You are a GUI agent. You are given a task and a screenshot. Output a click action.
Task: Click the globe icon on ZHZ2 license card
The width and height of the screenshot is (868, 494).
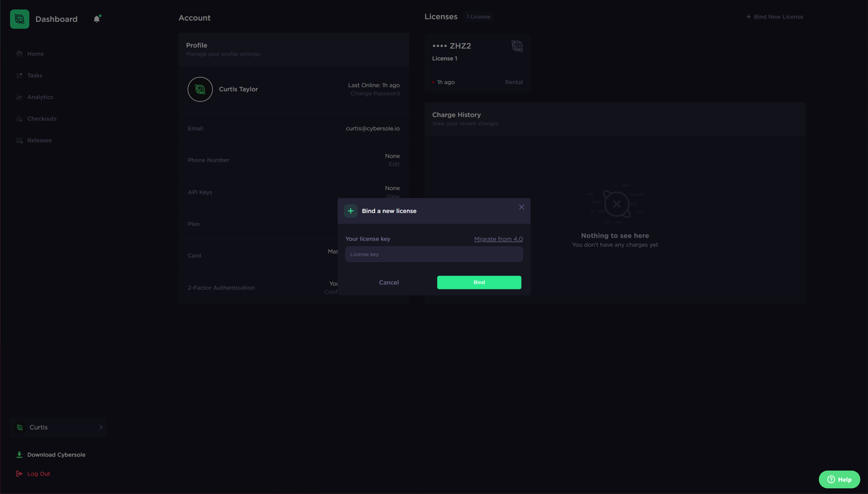(517, 46)
